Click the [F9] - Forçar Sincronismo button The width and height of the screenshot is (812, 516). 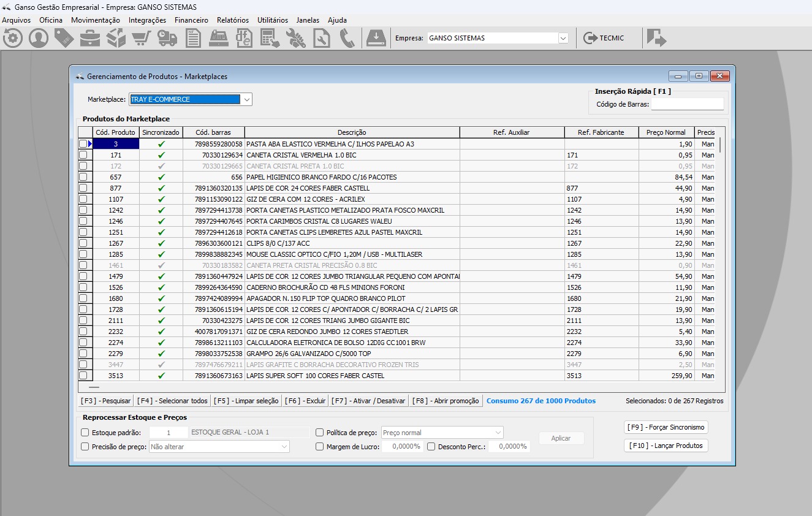coord(666,427)
